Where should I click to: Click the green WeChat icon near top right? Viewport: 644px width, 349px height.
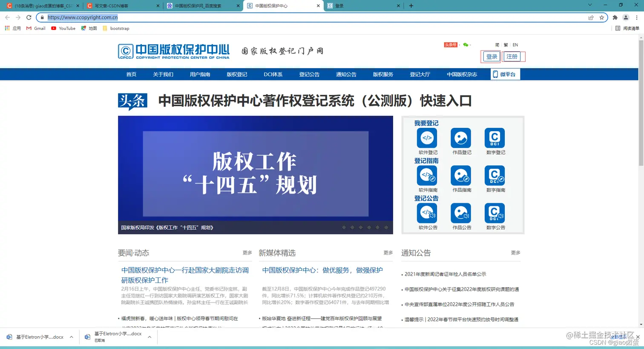point(466,45)
